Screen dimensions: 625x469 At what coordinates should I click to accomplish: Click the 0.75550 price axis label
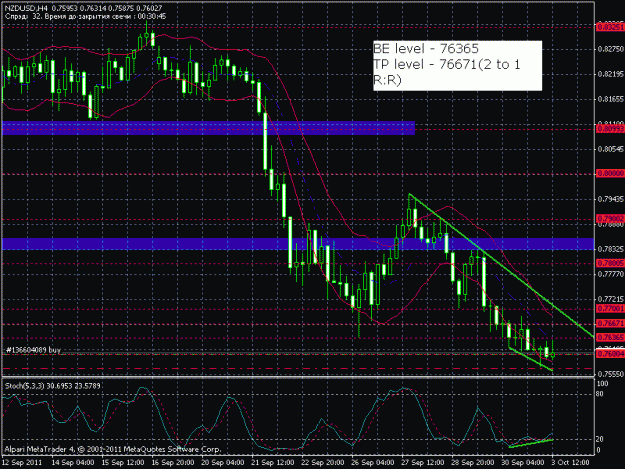click(610, 374)
